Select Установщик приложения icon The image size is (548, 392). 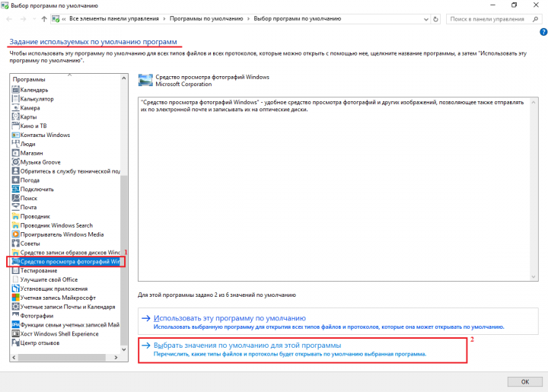15,288
